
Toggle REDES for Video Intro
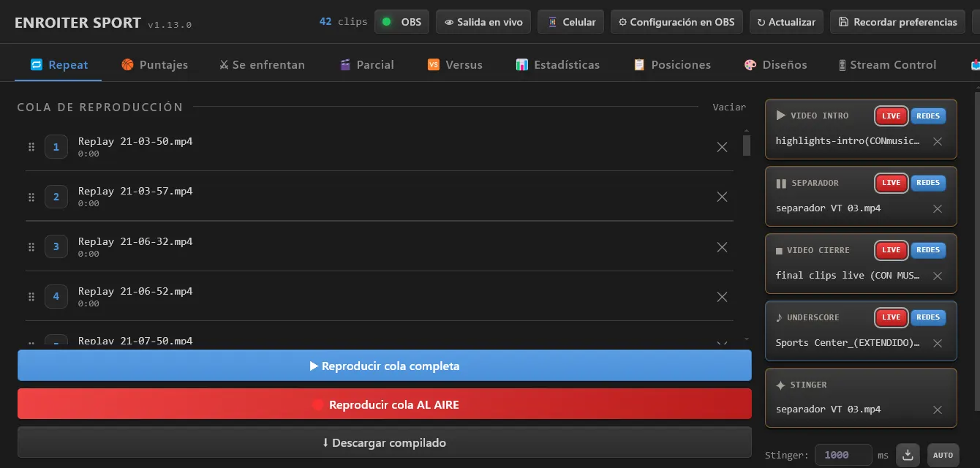(x=928, y=116)
